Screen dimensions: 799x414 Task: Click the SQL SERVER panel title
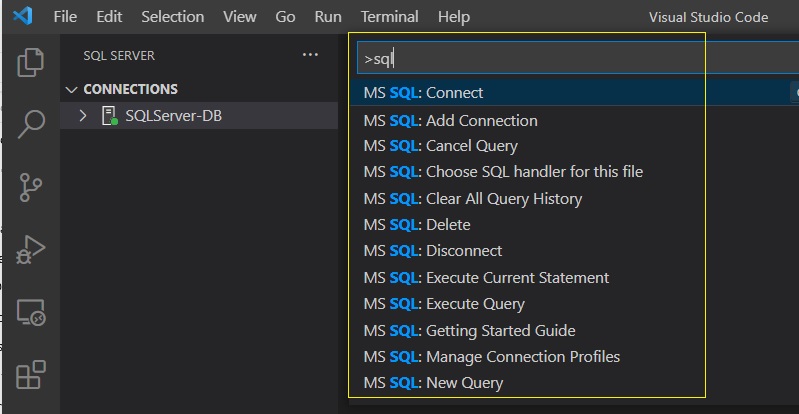119,55
